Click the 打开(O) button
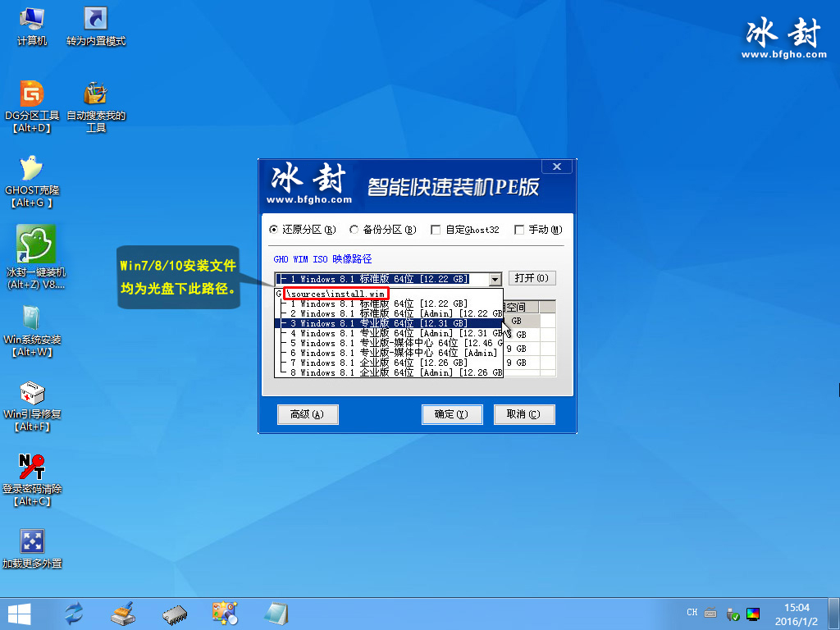The width and height of the screenshot is (840, 630). click(532, 278)
